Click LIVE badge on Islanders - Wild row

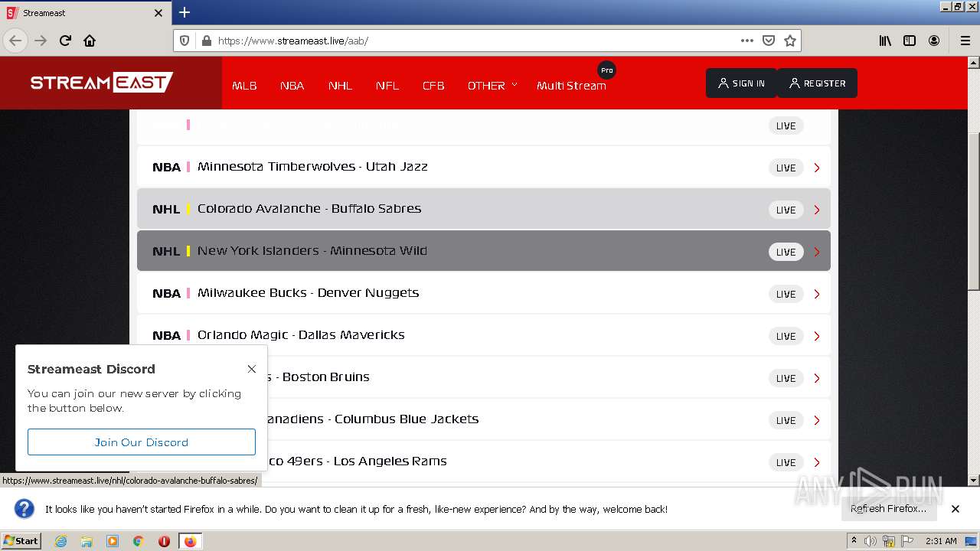pyautogui.click(x=786, y=252)
